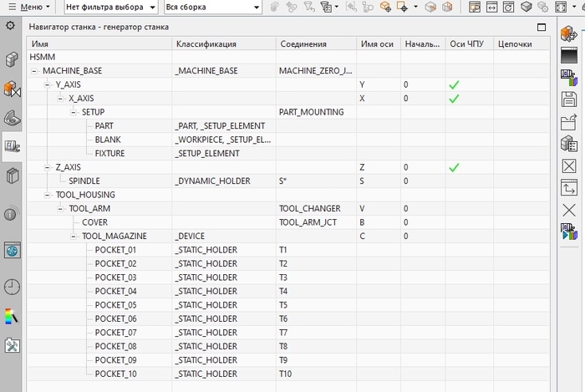Screen dimensions: 585x392
Task: Collapse the MACHINE_BASE node
Action: 34,71
